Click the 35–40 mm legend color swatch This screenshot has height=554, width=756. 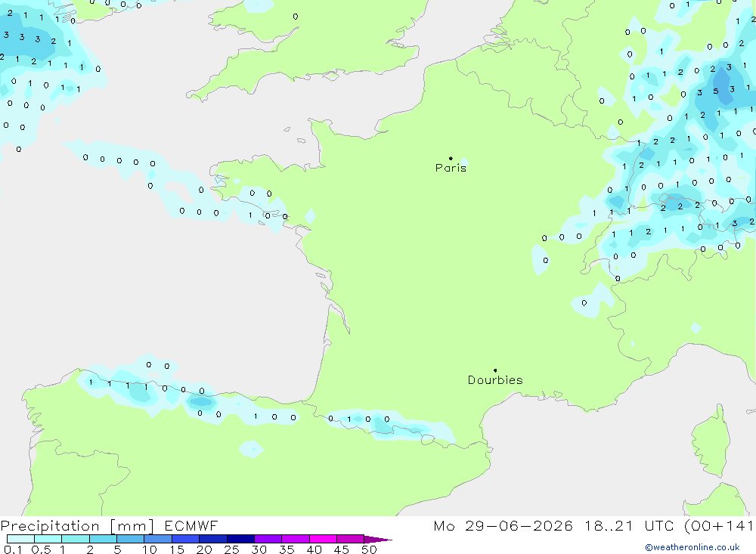(x=296, y=539)
